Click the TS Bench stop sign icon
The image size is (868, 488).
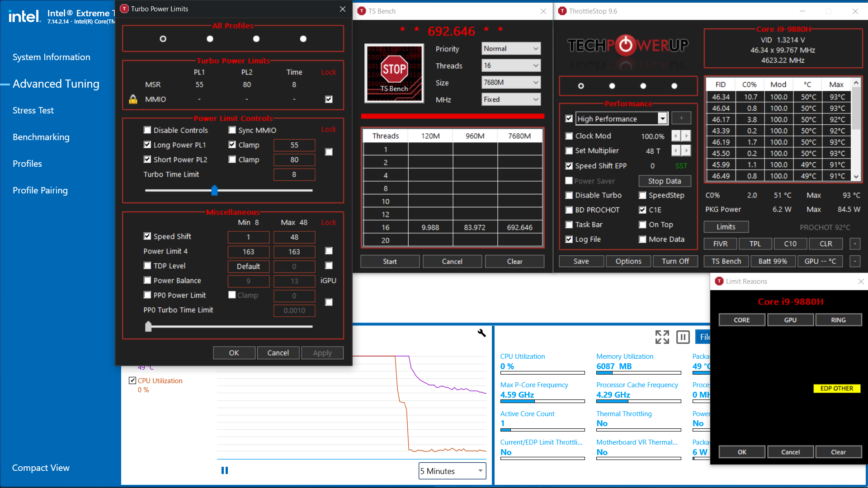(x=394, y=73)
